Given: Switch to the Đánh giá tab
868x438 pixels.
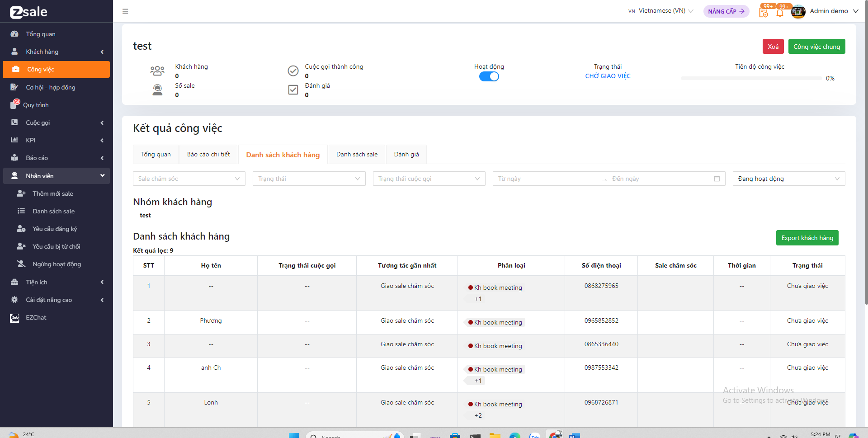Looking at the screenshot, I should point(406,154).
